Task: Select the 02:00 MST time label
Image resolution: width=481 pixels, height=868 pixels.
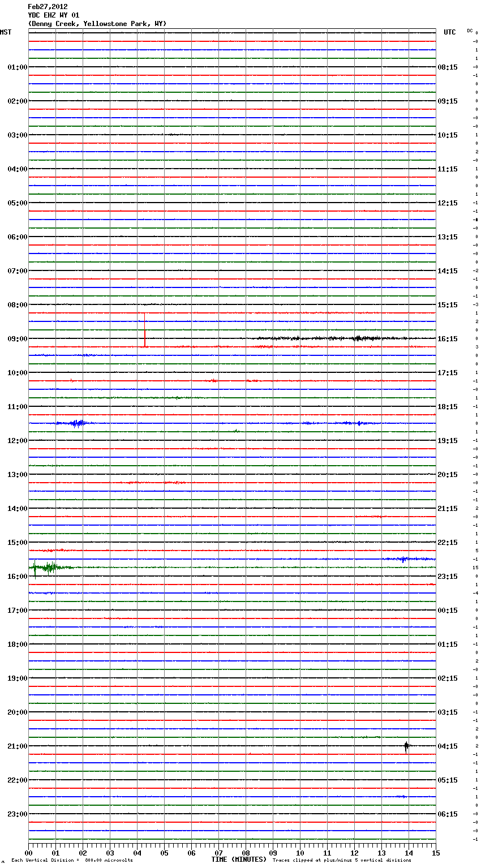Action: [x=17, y=101]
